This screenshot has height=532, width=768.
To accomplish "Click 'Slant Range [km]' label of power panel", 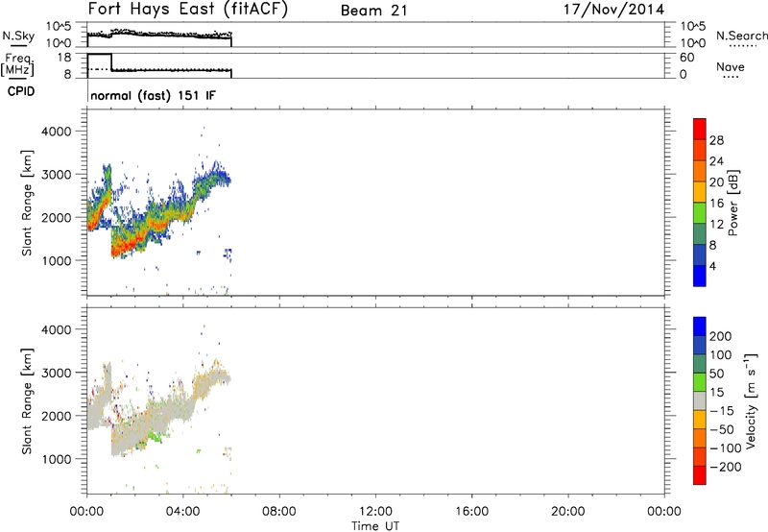I will [27, 203].
